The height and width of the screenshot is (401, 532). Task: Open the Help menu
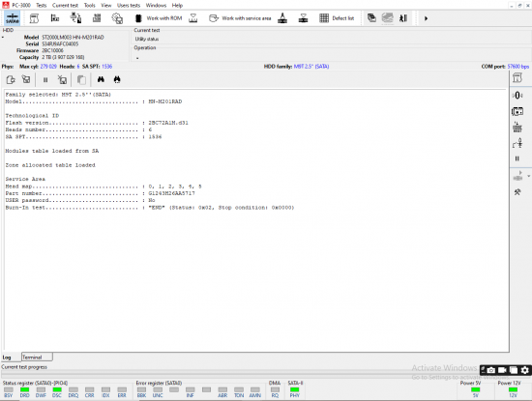177,6
